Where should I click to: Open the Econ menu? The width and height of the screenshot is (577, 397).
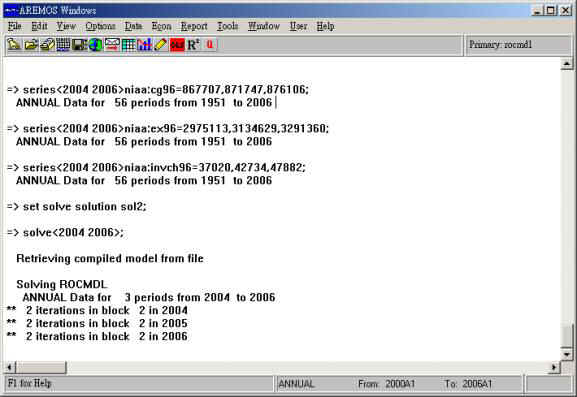tap(162, 26)
